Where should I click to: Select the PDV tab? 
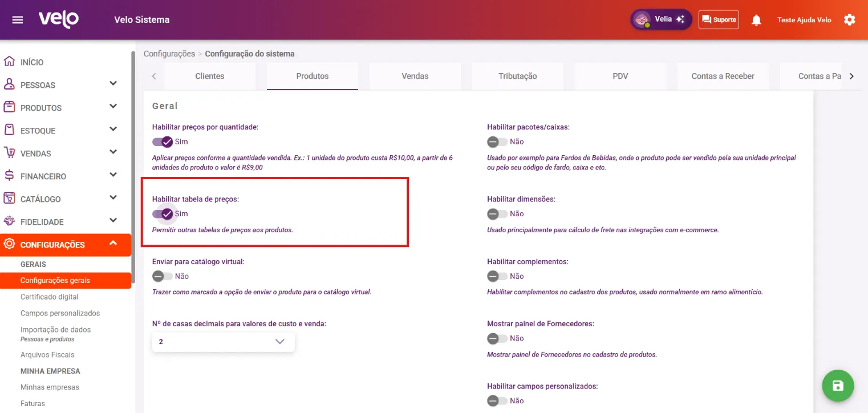pos(620,76)
